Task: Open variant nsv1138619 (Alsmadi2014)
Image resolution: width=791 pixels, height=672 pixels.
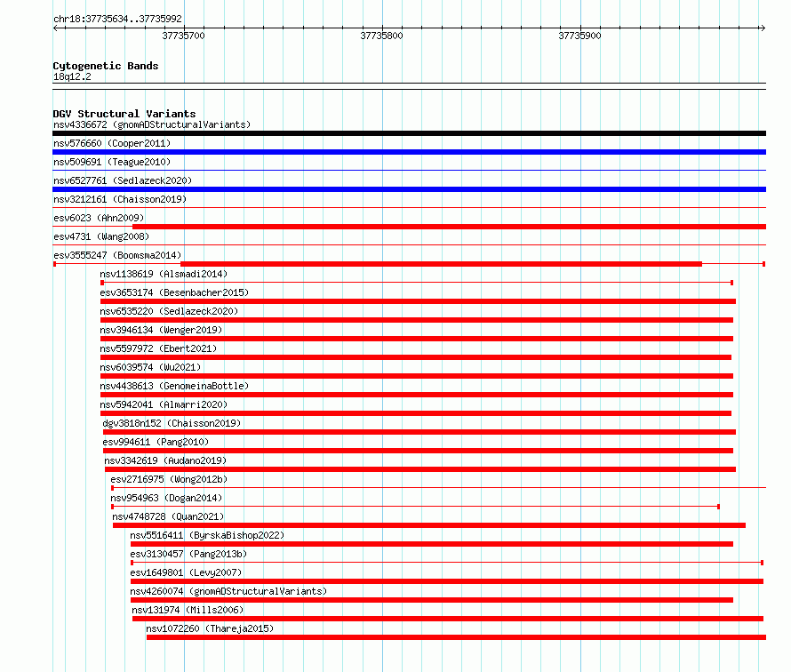Action: point(164,274)
